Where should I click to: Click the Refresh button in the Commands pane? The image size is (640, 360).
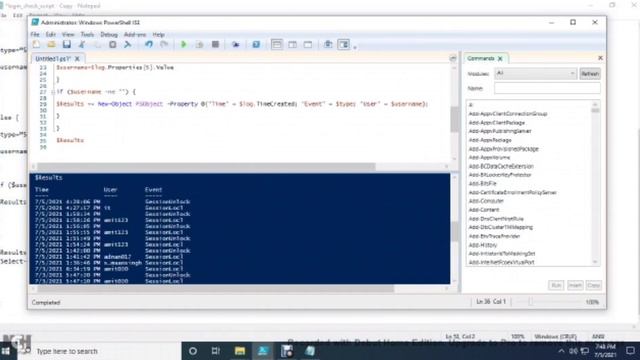click(x=590, y=74)
